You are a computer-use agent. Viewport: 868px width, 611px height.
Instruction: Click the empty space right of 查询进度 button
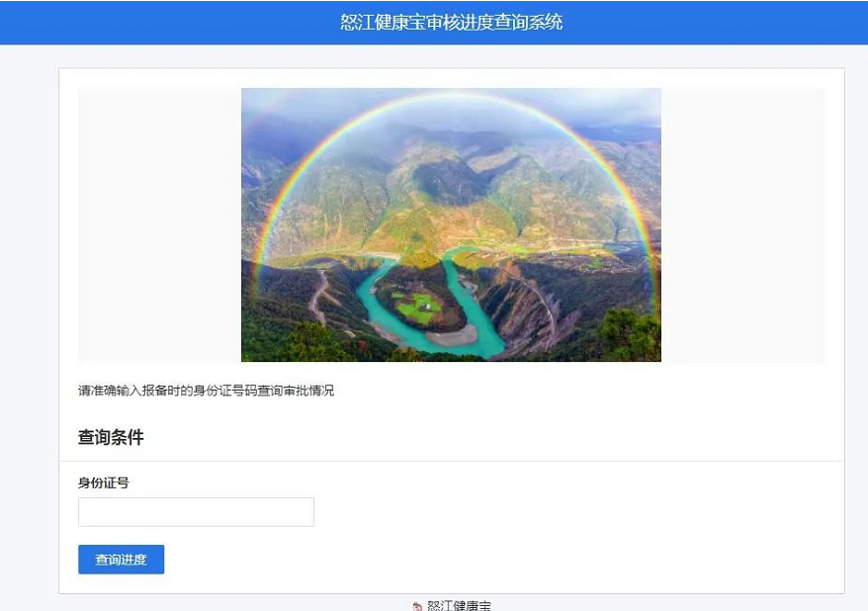pos(498,560)
